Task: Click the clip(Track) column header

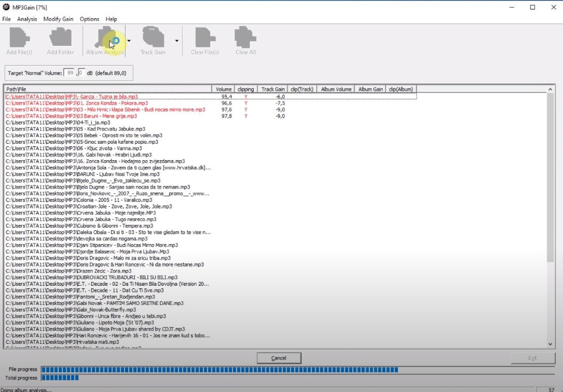Action: (x=302, y=89)
